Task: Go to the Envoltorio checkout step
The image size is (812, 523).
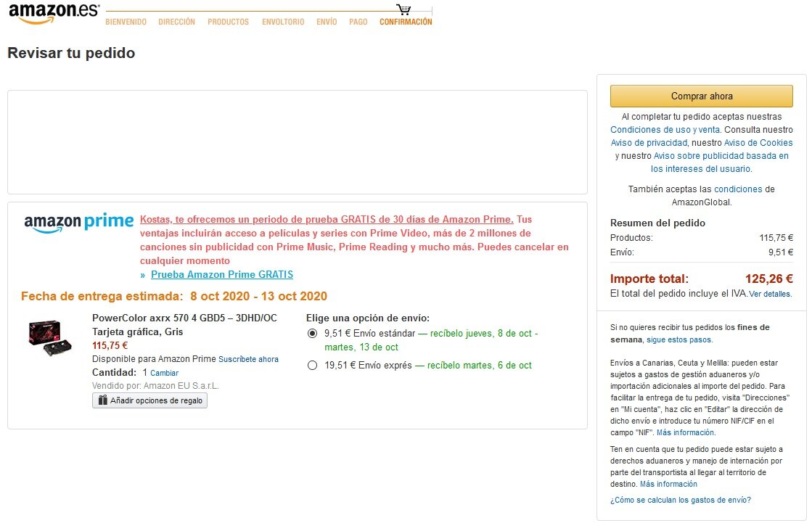Action: [283, 22]
